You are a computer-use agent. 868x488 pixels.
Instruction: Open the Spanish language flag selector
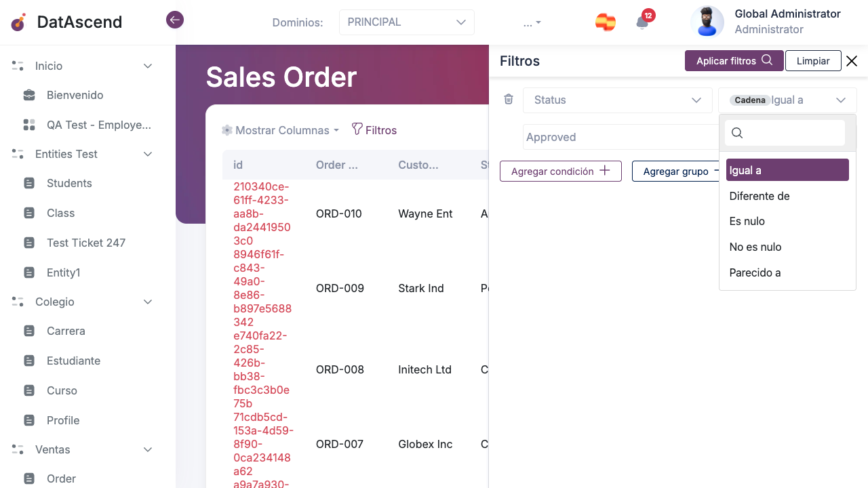(x=606, y=22)
